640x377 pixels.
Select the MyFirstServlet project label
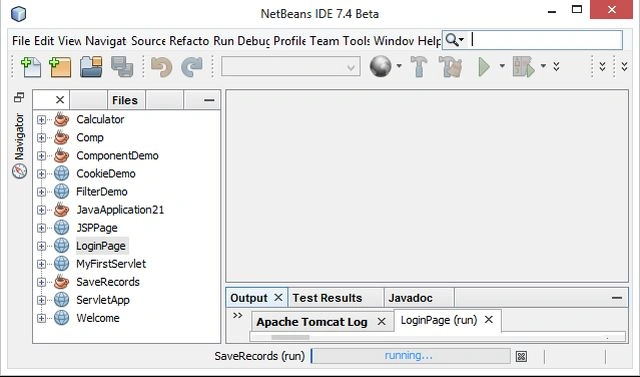pyautogui.click(x=111, y=264)
